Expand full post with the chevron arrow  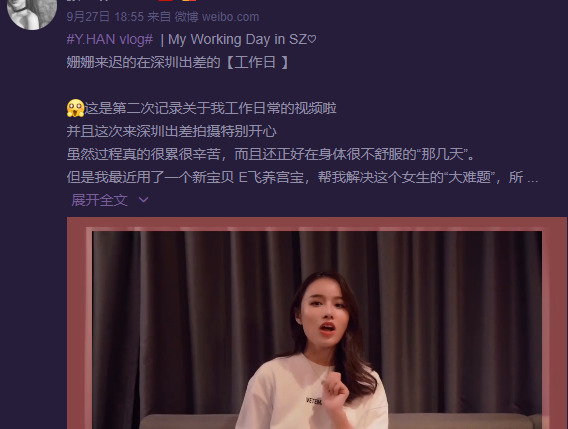click(143, 200)
